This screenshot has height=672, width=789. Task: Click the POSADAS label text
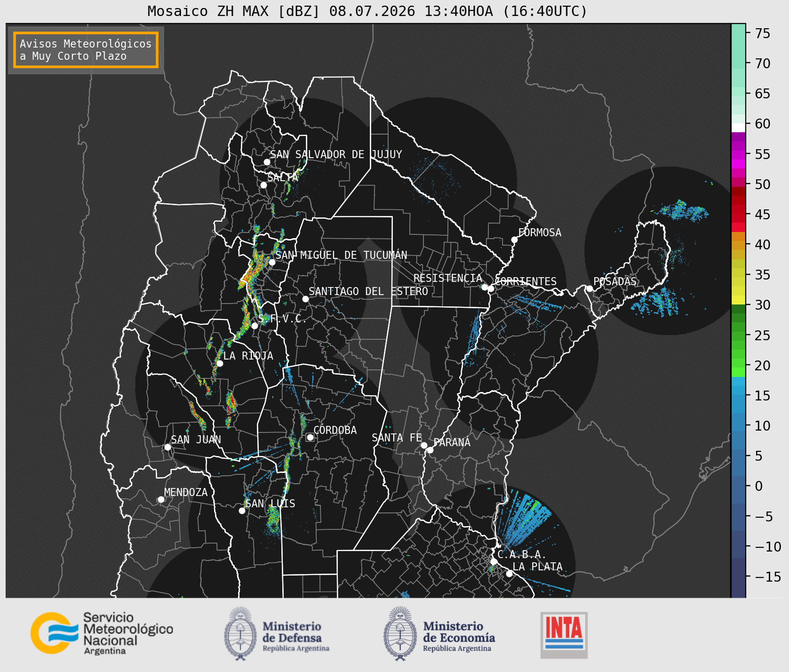(x=615, y=281)
